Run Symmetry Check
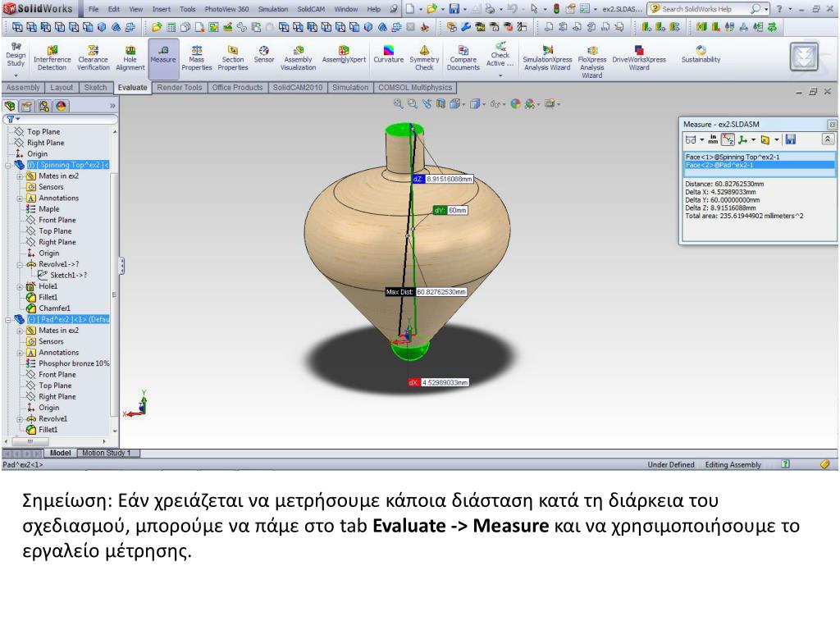 click(x=424, y=58)
